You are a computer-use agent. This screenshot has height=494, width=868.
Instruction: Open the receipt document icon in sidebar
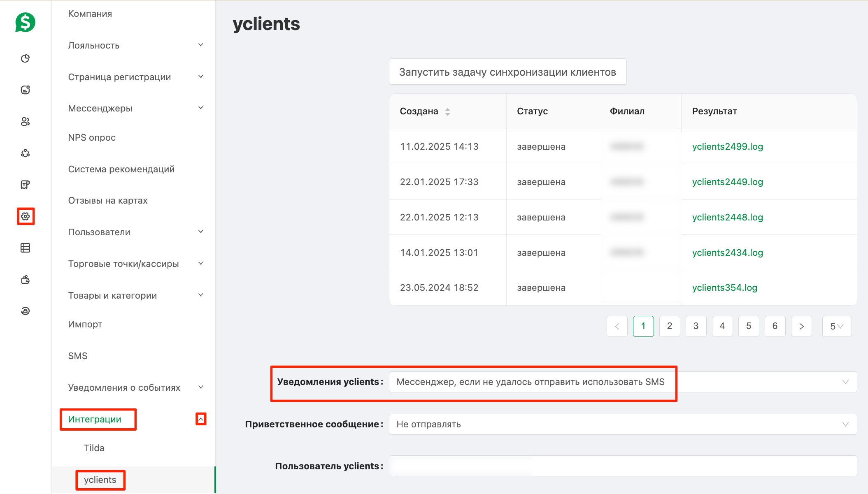[x=25, y=185]
